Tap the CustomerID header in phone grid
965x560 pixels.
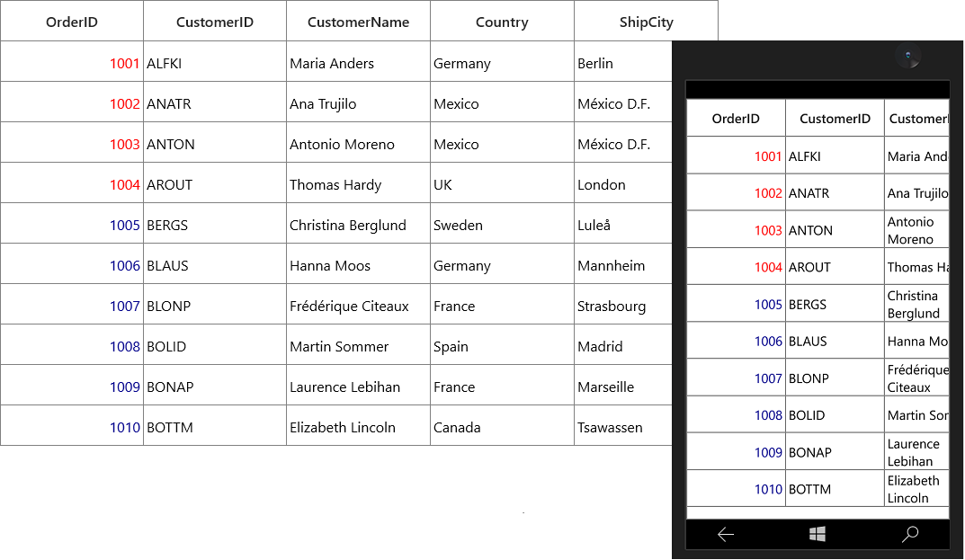pos(835,118)
